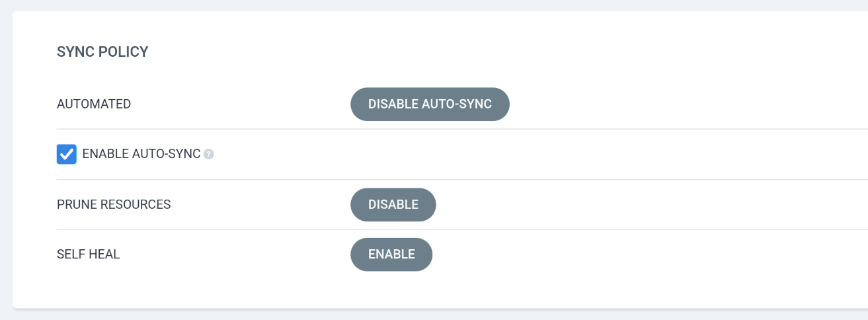Enable Self Heal
Screen dimensions: 868x320
(391, 255)
